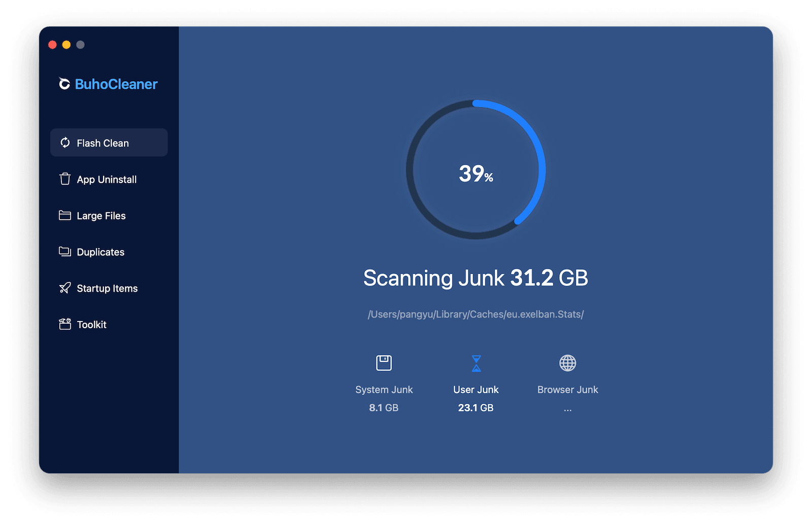812x525 pixels.
Task: Select the Flash Clean refresh icon
Action: [x=65, y=143]
